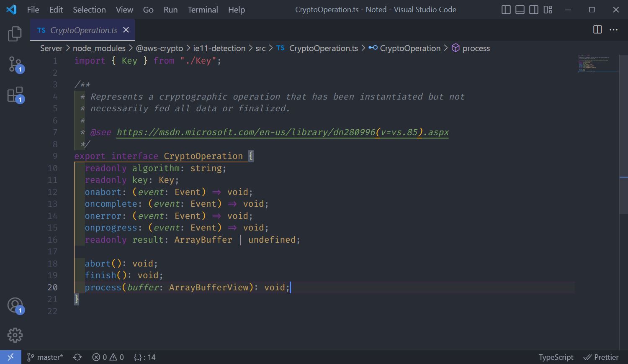Screen dimensions: 628x364
Task: Click the 'result' property on line 16
Action: [x=148, y=240]
